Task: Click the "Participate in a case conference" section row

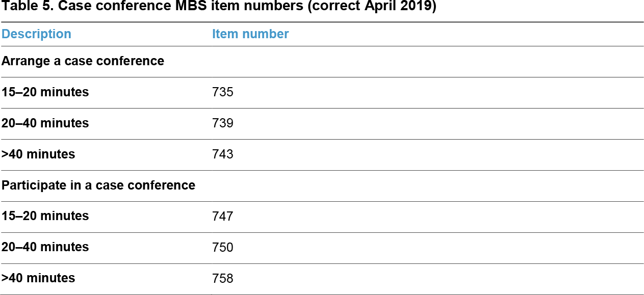Action: point(98,185)
